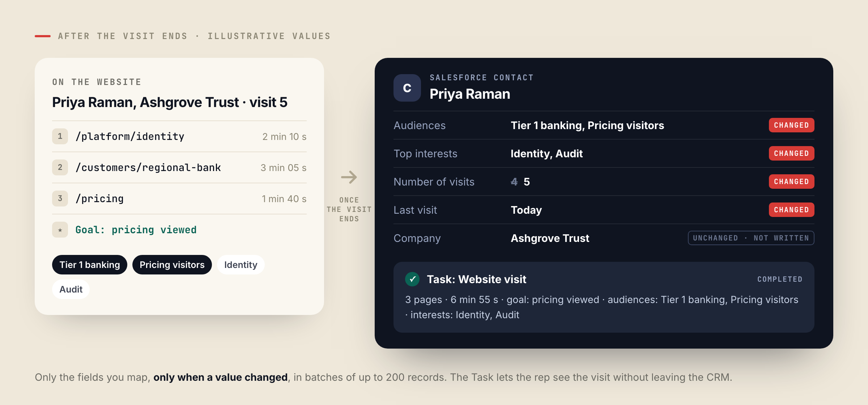Select the Identity interest tag

[241, 265]
